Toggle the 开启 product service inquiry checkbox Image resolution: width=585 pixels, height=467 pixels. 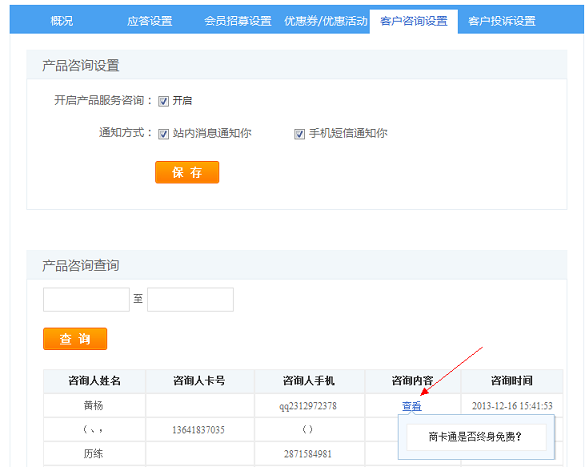163,101
